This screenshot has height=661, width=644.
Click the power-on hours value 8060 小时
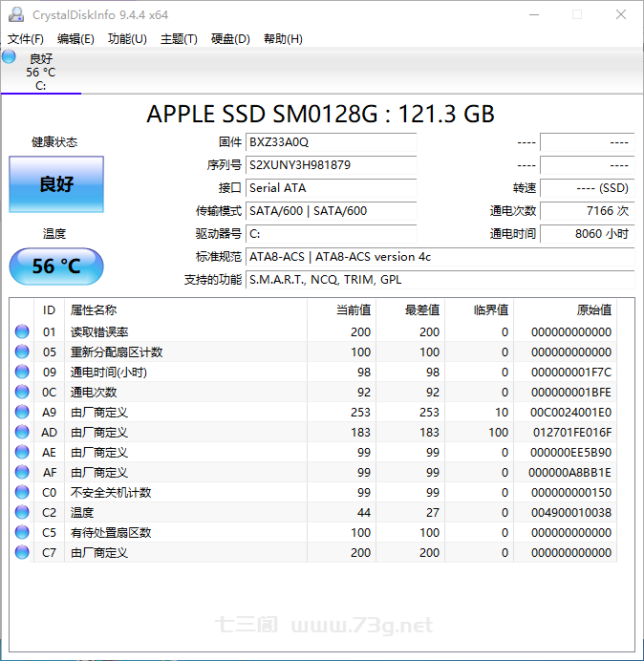[588, 234]
